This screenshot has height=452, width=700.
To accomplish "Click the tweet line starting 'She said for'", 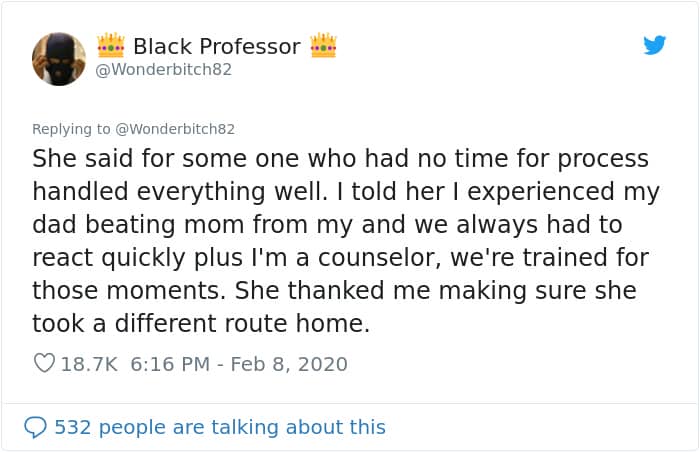I will click(340, 159).
